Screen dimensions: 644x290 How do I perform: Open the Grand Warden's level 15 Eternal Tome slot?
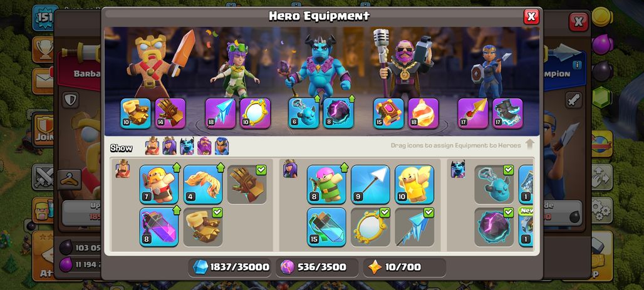pos(388,113)
